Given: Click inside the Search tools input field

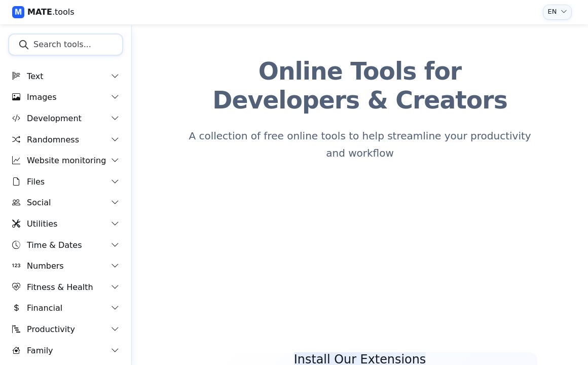Looking at the screenshot, I should [x=71, y=45].
